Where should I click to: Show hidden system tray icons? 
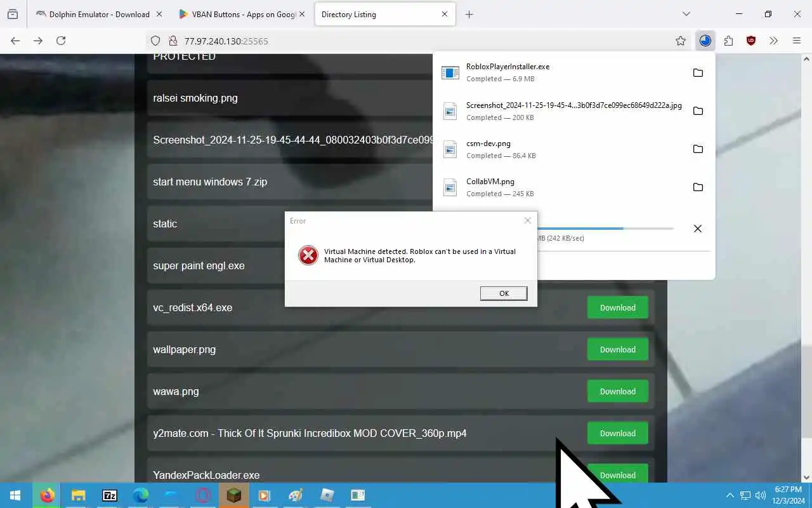coord(730,495)
